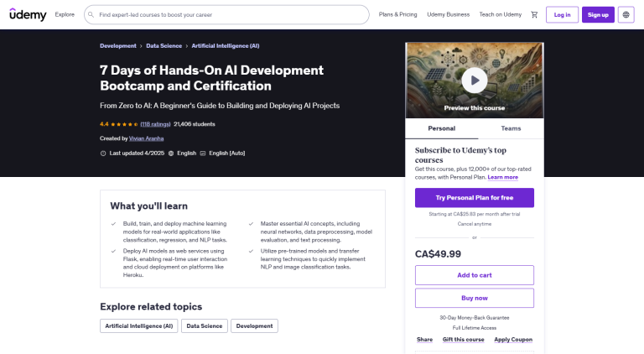The height and width of the screenshot is (354, 644).
Task: Click the 30-Day Money-Back Guarantee text
Action: pos(475,318)
